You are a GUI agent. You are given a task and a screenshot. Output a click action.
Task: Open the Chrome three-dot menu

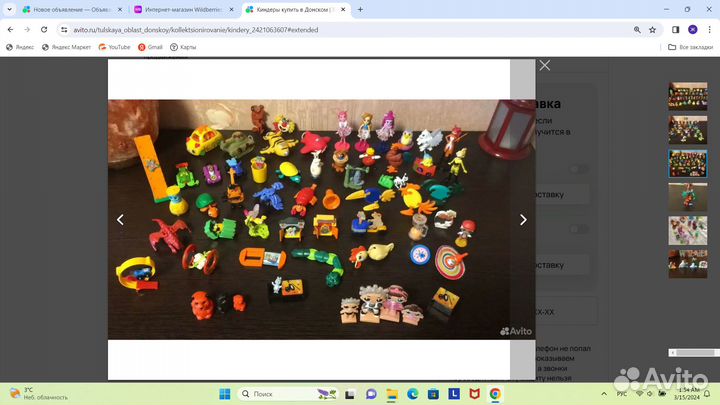click(x=709, y=29)
